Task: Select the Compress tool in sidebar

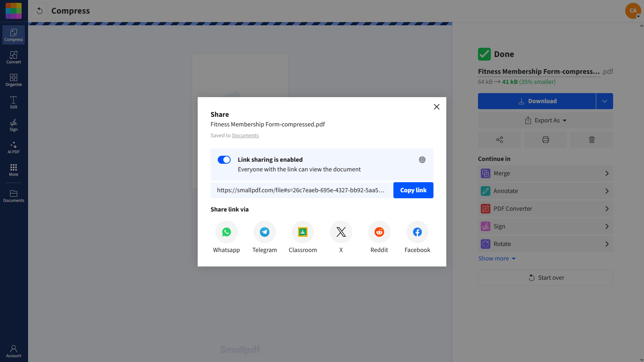Action: (13, 35)
